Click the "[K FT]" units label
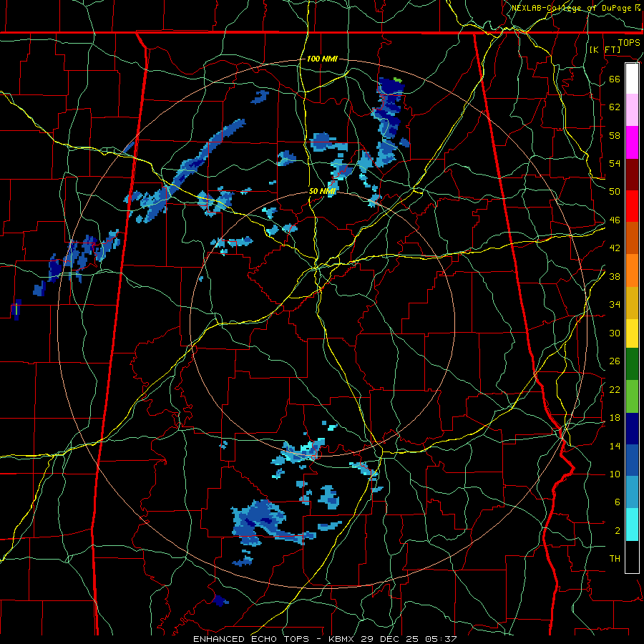The width and height of the screenshot is (644, 644). [605, 49]
